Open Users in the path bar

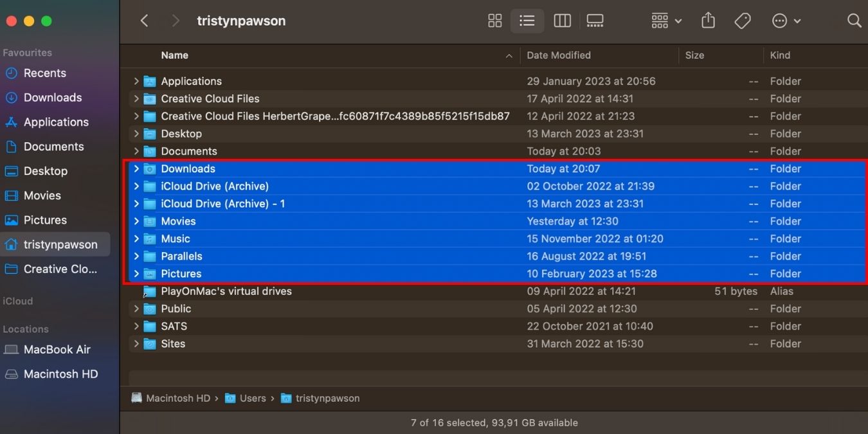253,398
